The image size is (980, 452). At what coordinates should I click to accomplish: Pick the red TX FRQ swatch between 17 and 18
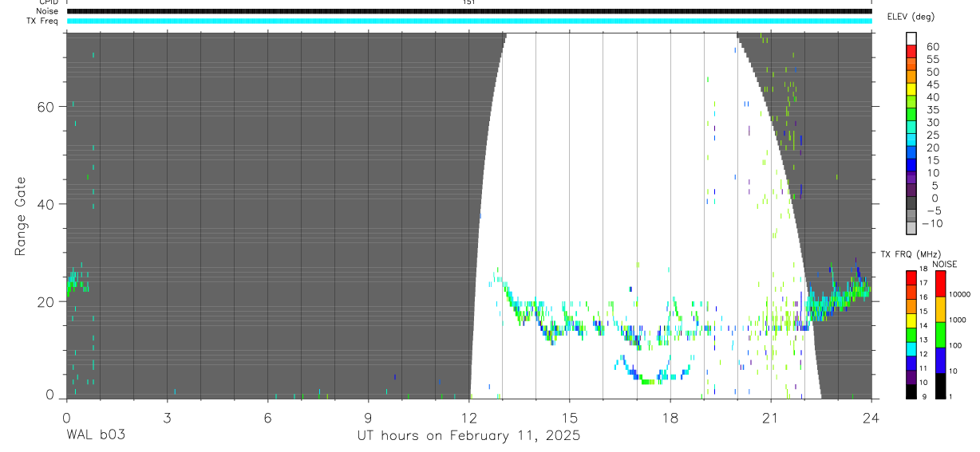[x=911, y=277]
